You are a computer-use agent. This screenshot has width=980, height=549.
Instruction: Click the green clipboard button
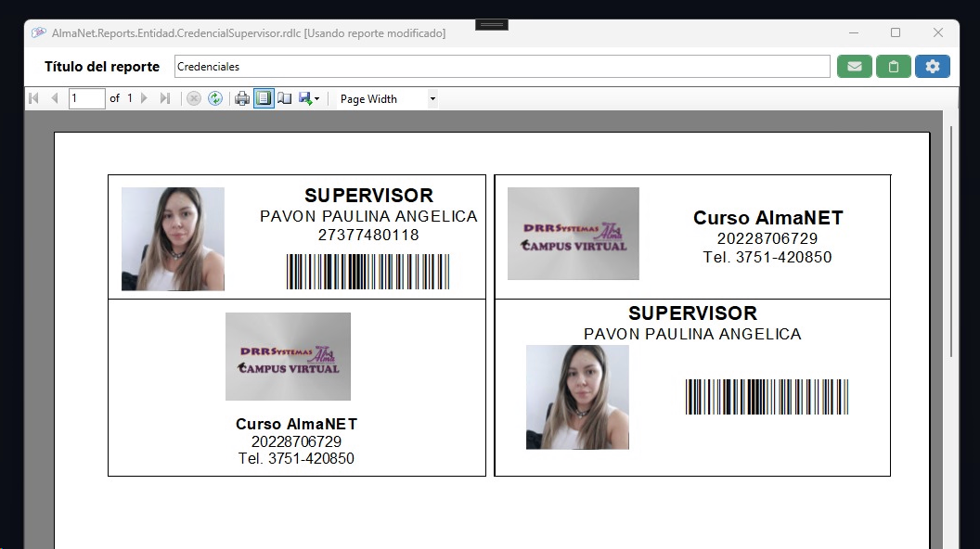click(x=893, y=67)
